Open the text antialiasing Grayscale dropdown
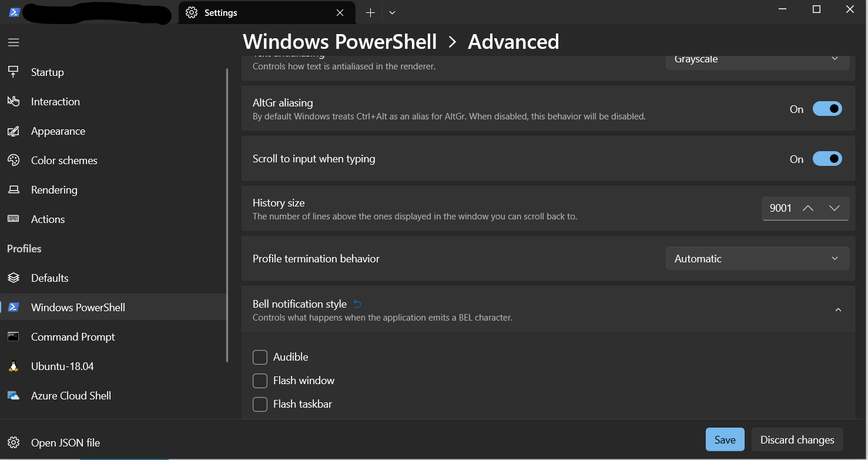 point(757,59)
